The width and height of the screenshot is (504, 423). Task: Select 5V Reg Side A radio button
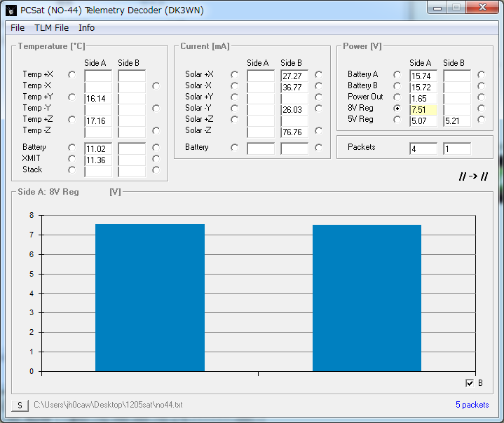tap(397, 120)
